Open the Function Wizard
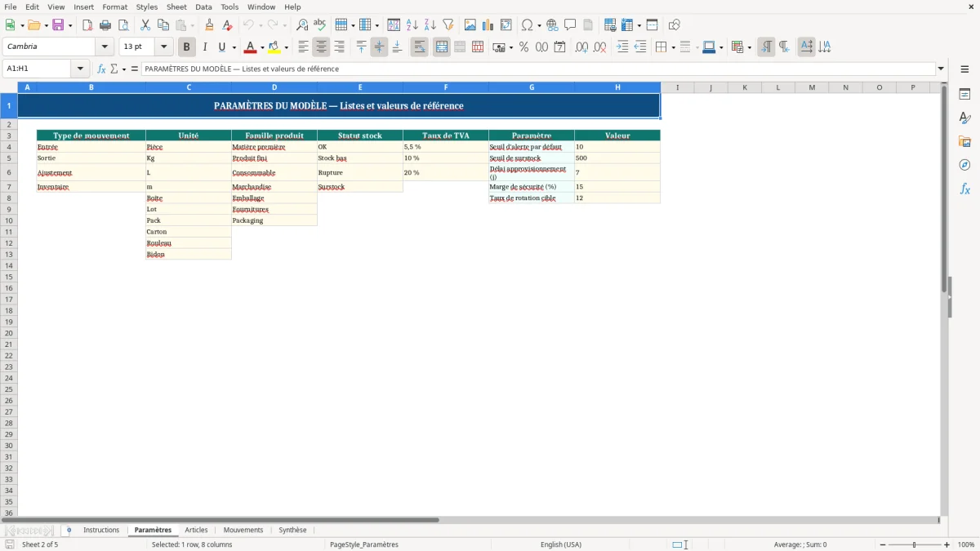980x551 pixels. [102, 69]
